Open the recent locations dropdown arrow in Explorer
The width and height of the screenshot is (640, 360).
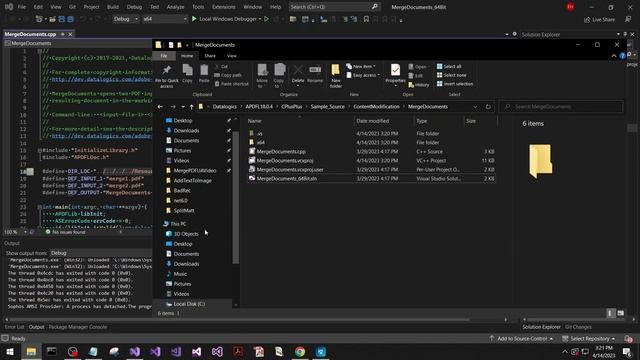point(182,107)
